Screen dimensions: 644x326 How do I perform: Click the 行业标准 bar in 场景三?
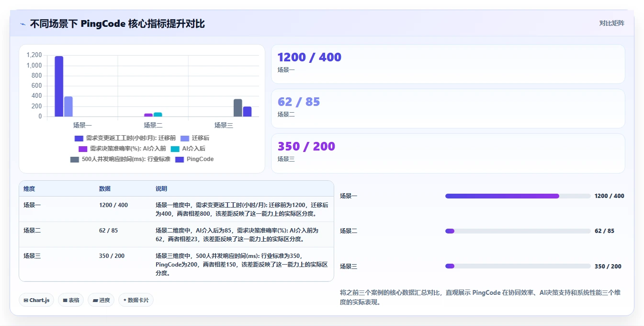238,108
